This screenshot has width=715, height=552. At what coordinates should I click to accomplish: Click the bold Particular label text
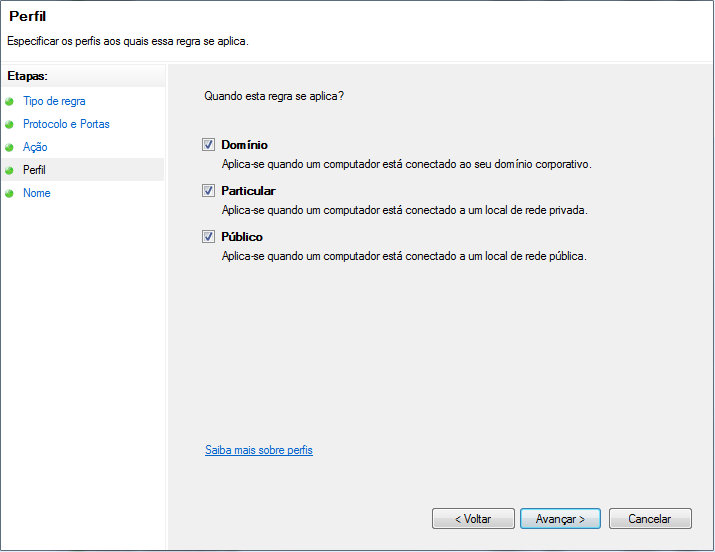[248, 191]
